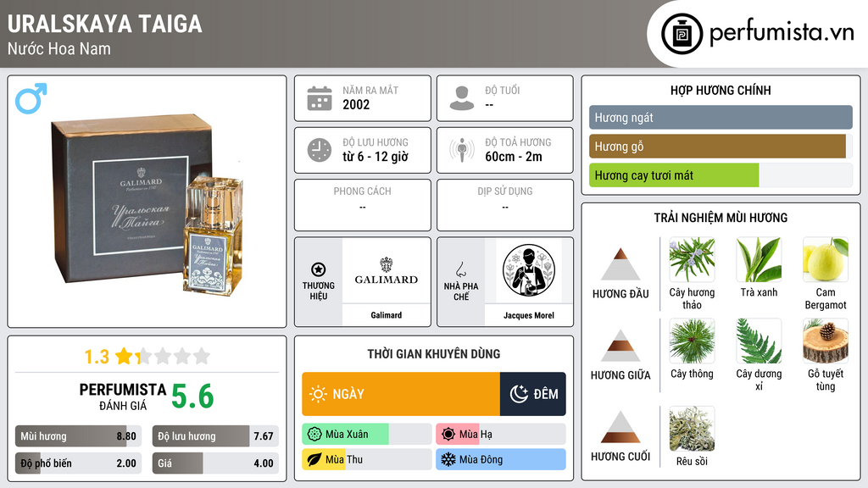Image resolution: width=868 pixels, height=488 pixels.
Task: Click the clock icon beside Độ lưu hương
Action: click(320, 150)
